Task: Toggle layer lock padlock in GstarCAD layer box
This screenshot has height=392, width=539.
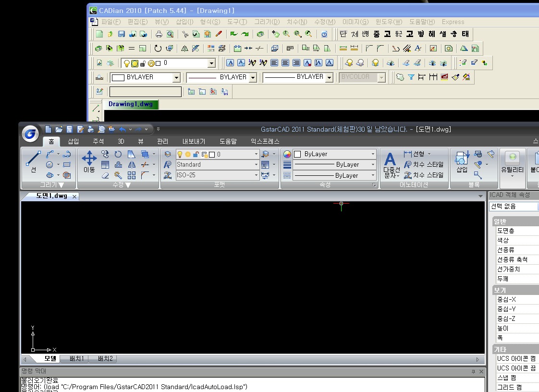Action: point(196,154)
